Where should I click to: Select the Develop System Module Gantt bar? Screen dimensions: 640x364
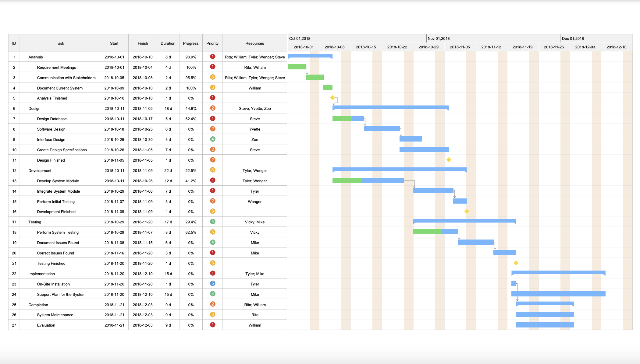pyautogui.click(x=368, y=180)
